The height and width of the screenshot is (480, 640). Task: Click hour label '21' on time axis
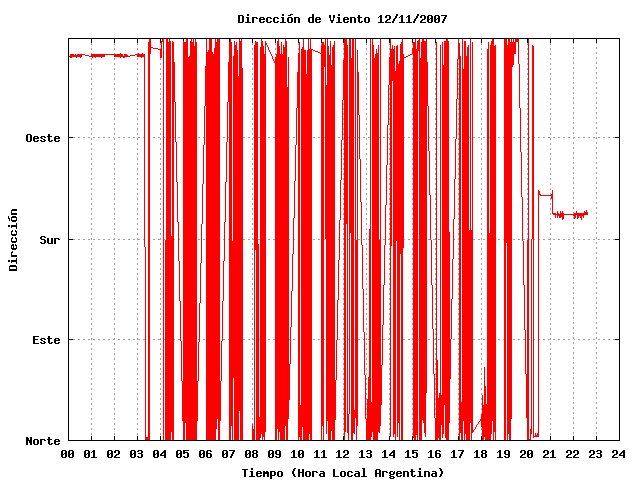[x=550, y=454]
